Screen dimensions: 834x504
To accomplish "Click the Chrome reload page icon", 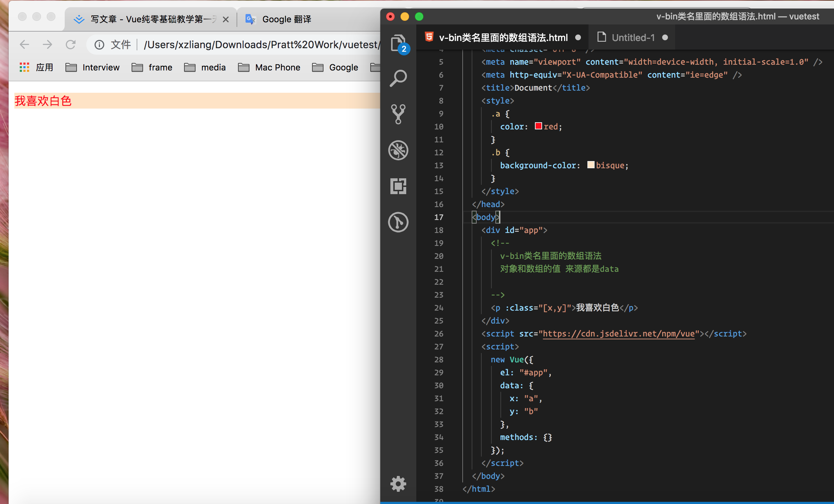I will pyautogui.click(x=70, y=45).
